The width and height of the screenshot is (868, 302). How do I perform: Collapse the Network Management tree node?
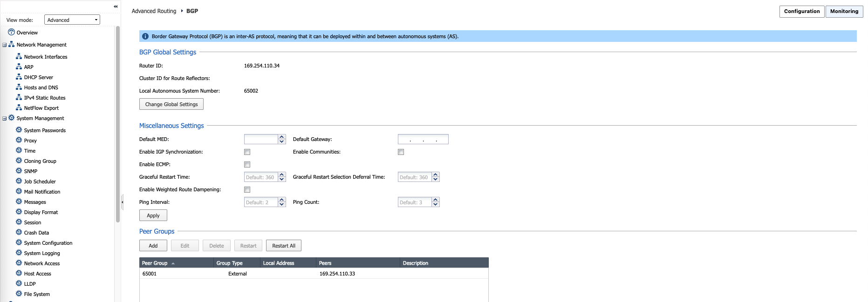[5, 45]
